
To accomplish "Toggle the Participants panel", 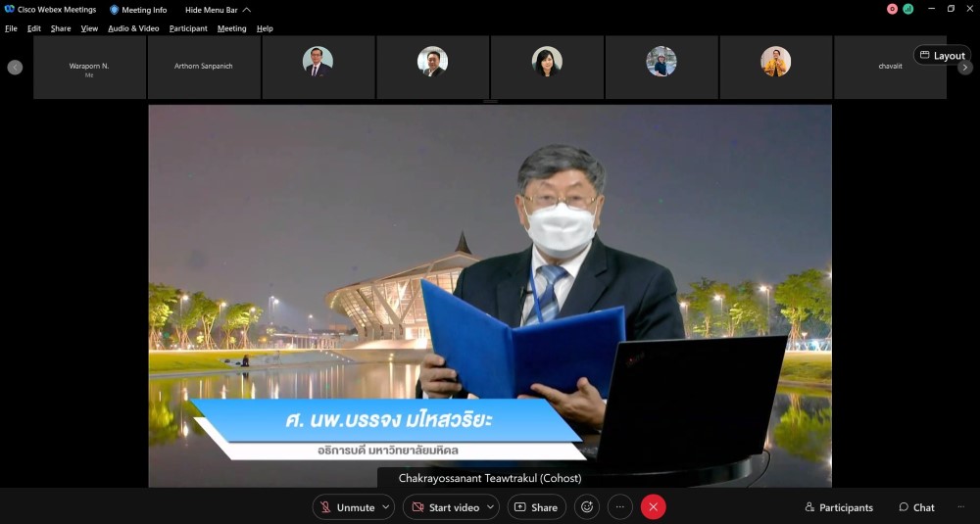I will [x=839, y=507].
